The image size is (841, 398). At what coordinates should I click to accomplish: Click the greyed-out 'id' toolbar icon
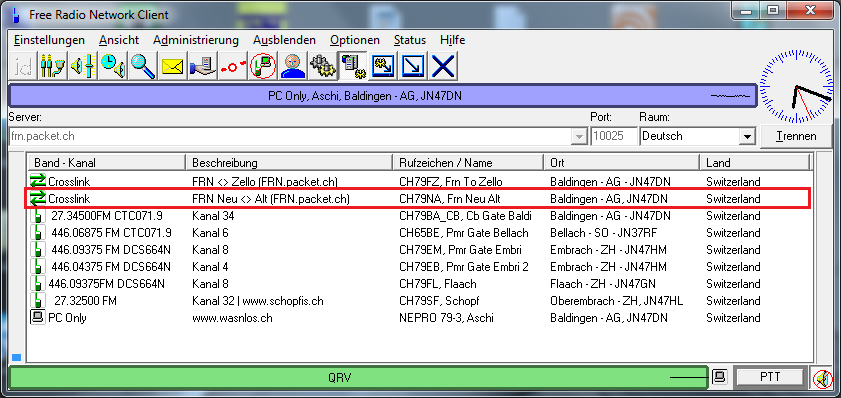(24, 66)
